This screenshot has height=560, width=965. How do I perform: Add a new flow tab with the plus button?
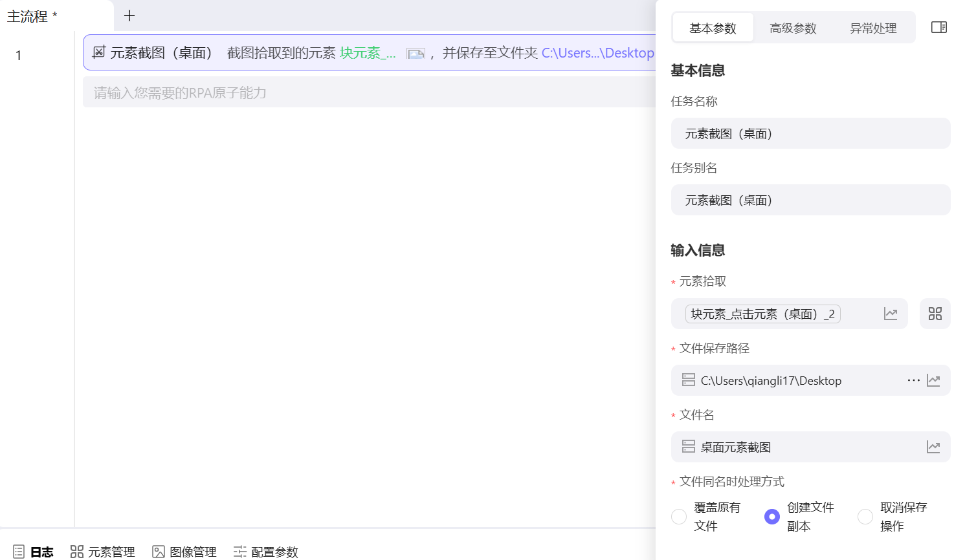tap(129, 16)
